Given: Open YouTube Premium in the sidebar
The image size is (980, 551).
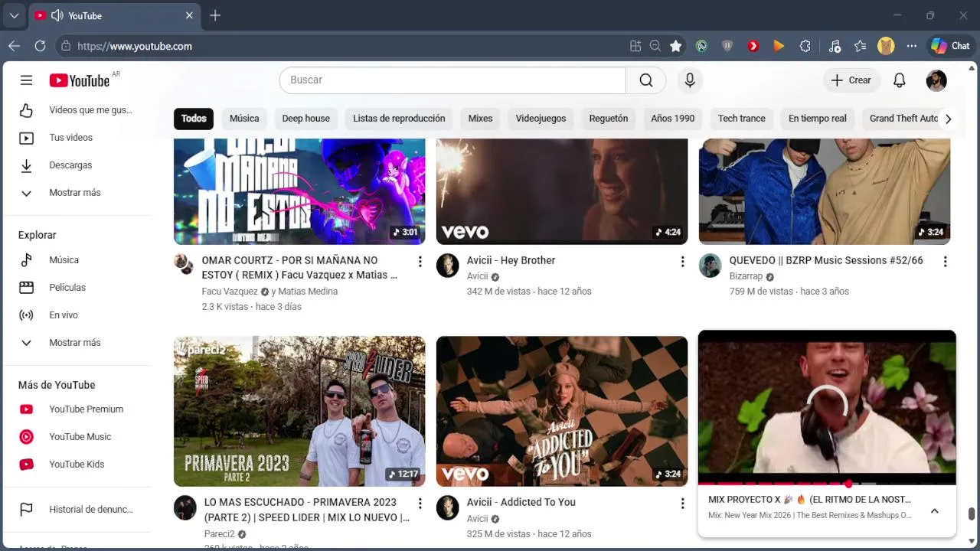Looking at the screenshot, I should tap(77, 409).
